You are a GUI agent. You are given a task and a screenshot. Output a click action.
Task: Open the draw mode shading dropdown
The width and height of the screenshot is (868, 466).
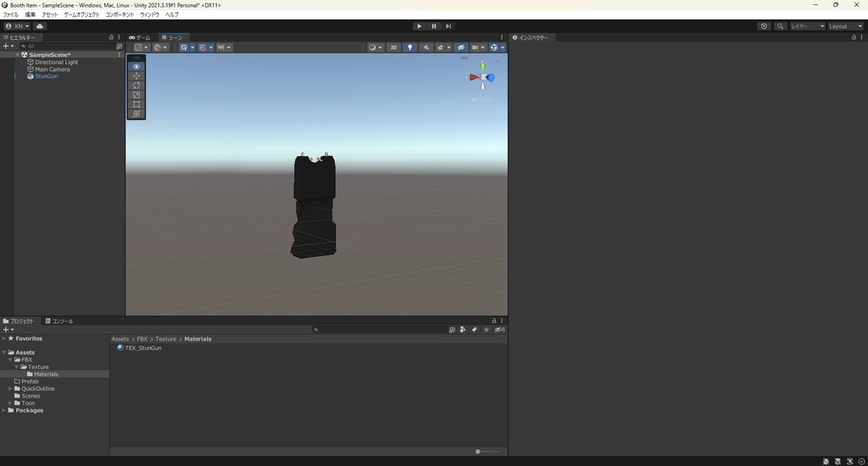375,47
